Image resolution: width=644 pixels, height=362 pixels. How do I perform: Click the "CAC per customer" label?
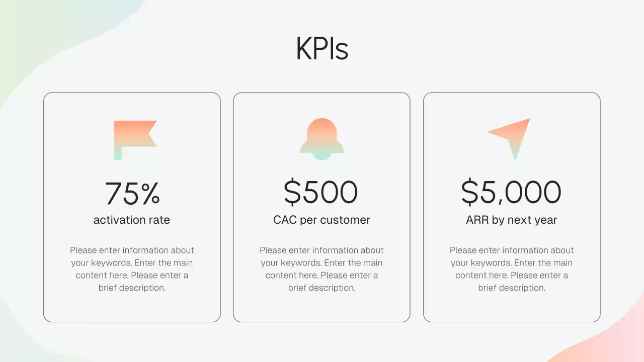pyautogui.click(x=321, y=220)
